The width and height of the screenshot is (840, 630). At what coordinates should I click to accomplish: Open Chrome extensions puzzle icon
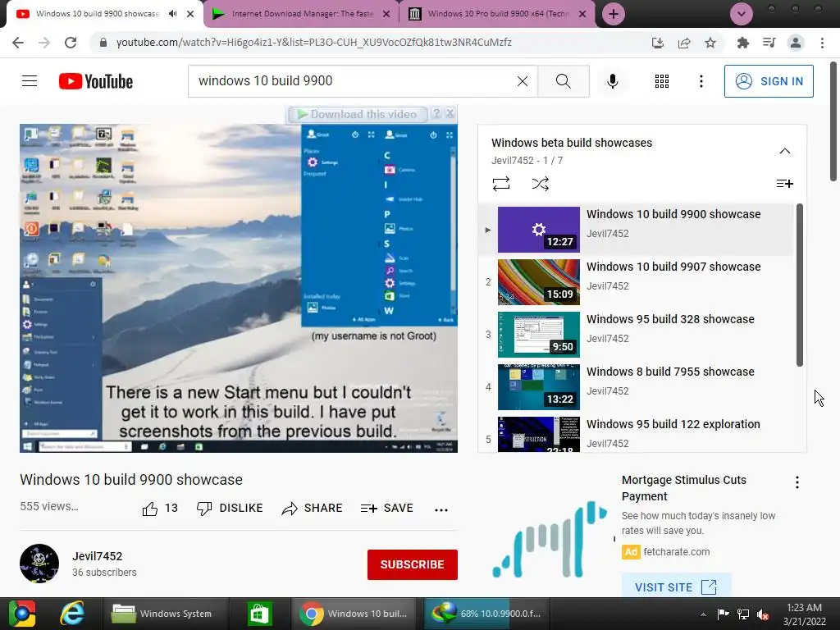[x=743, y=43]
